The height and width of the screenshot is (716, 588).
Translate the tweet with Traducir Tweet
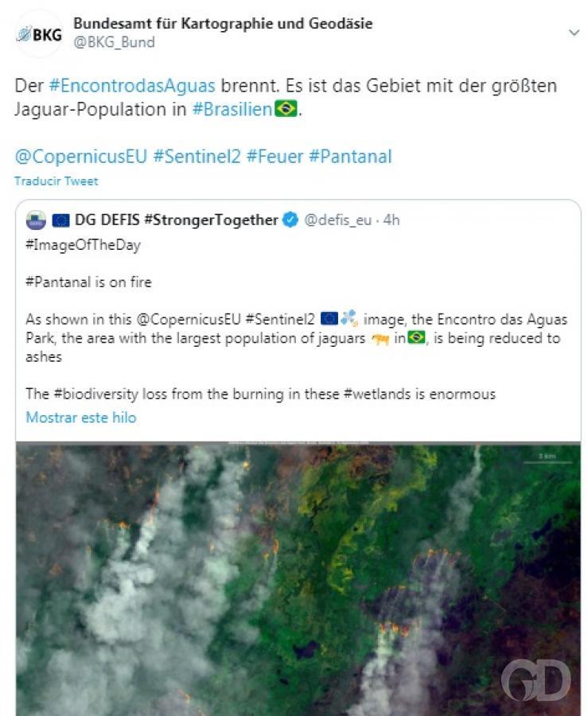pos(56,181)
